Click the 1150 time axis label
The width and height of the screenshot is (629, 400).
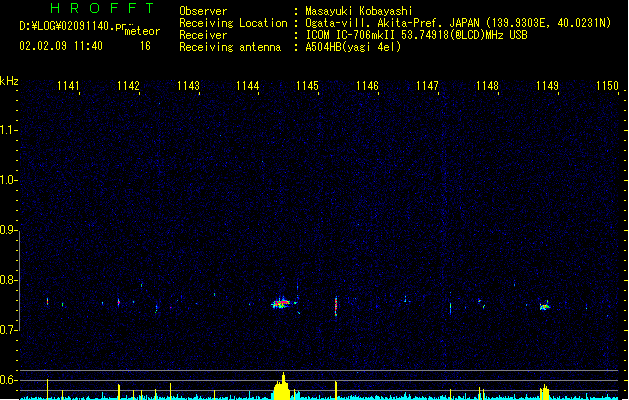coord(607,86)
